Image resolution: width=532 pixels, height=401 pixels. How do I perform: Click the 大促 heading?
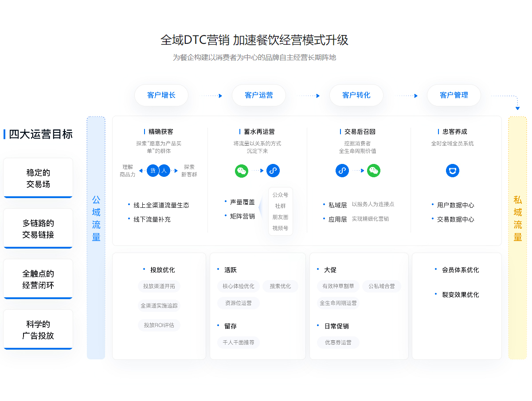(330, 270)
